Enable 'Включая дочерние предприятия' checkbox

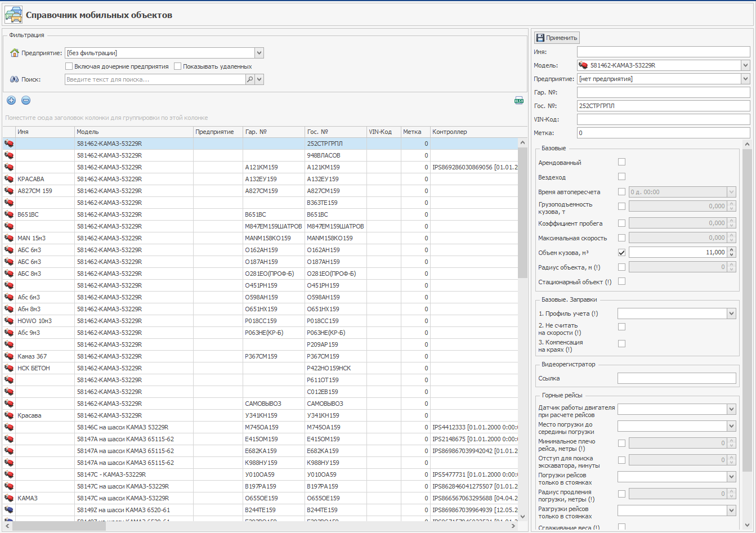pyautogui.click(x=69, y=66)
